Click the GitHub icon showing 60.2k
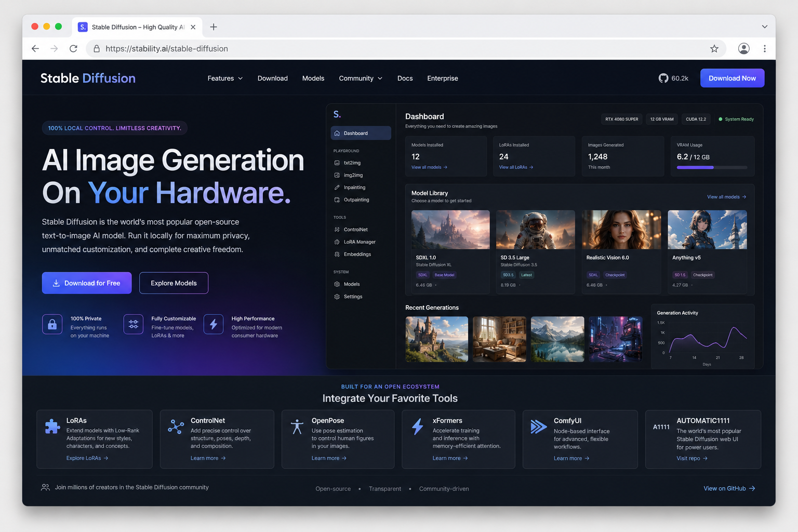 [x=663, y=78]
